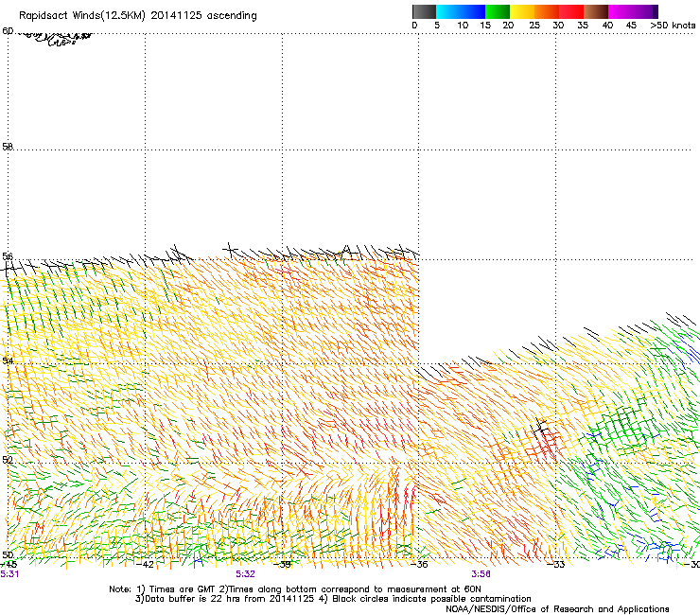
Task: Select the longitude label '-33'
Action: tap(556, 565)
